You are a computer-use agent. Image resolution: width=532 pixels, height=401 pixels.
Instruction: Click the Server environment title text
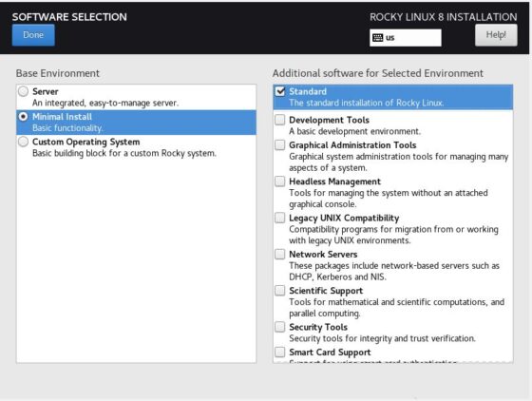pyautogui.click(x=46, y=91)
